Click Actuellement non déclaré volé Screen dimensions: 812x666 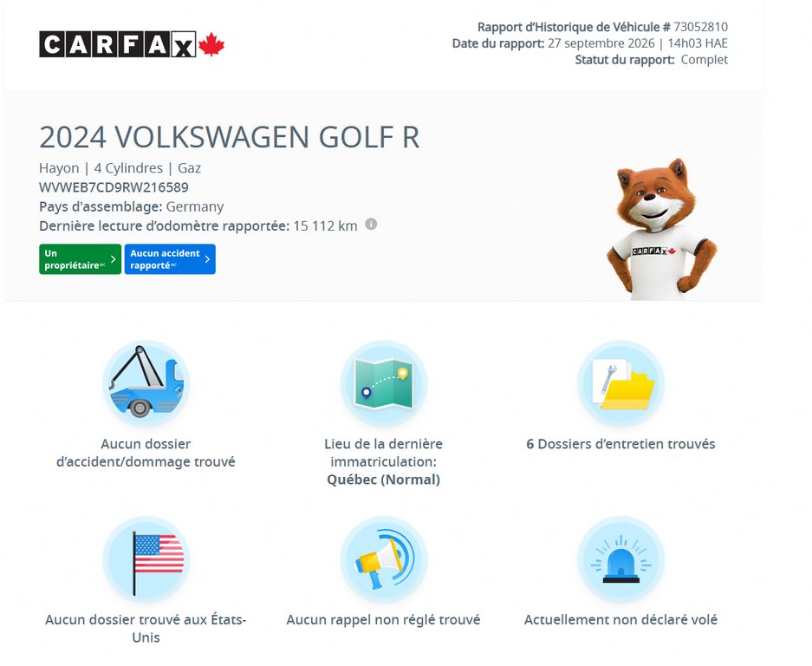[620, 620]
